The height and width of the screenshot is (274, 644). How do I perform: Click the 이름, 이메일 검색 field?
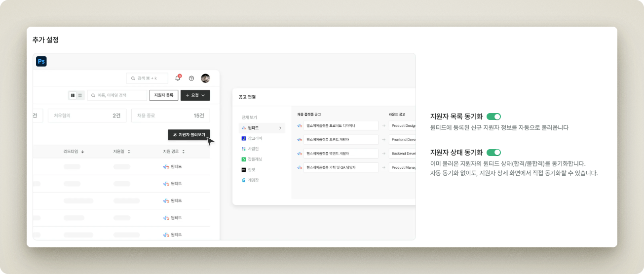117,95
